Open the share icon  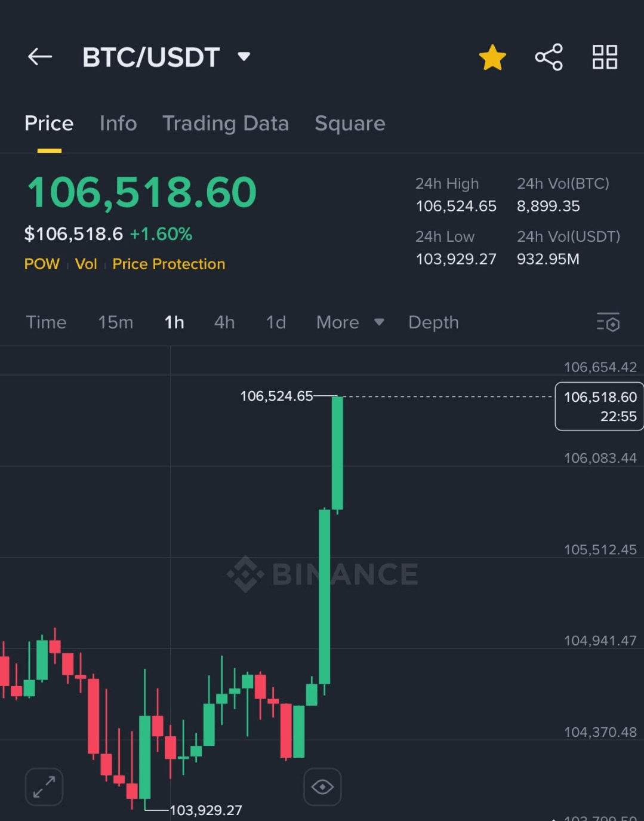(549, 57)
